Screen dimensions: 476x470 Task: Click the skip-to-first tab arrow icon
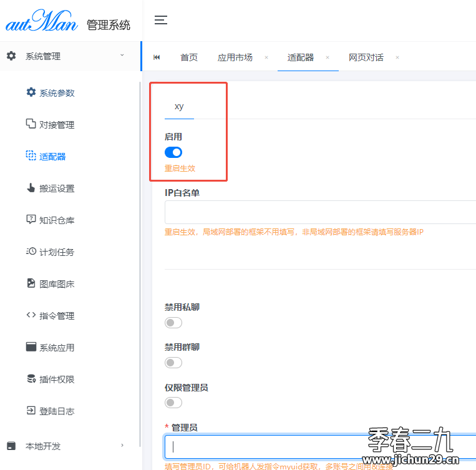click(x=157, y=57)
